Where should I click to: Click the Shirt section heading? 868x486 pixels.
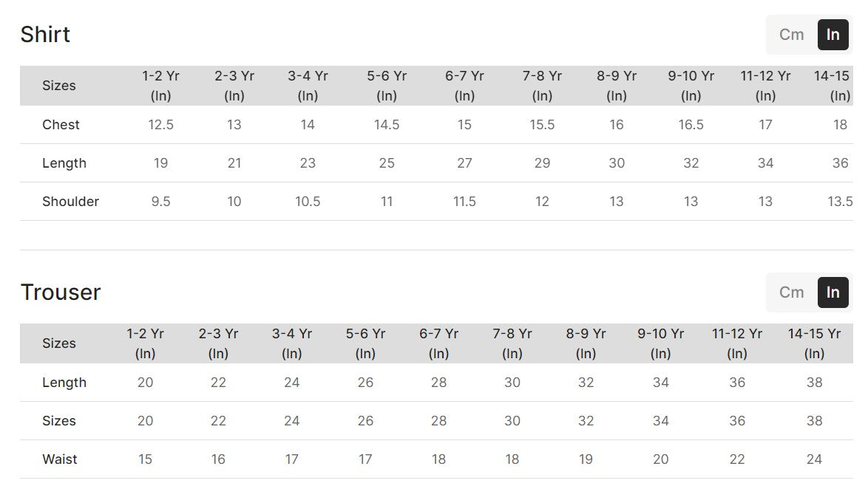(x=45, y=35)
